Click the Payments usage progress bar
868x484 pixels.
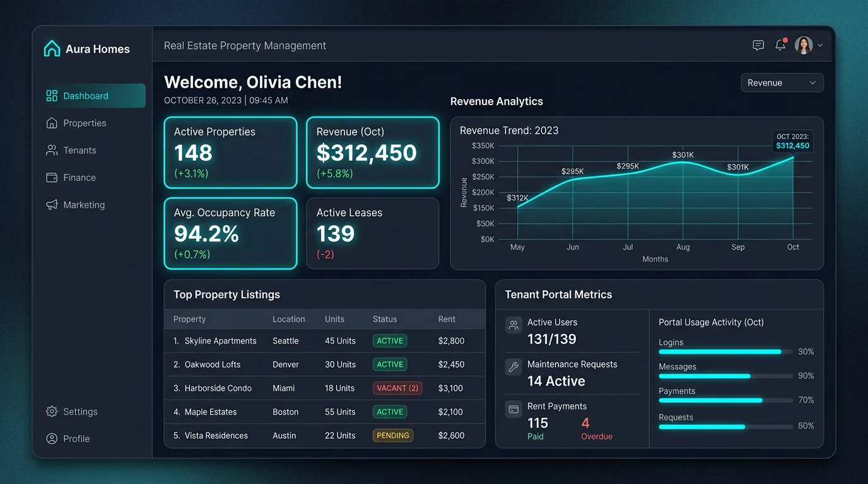725,400
